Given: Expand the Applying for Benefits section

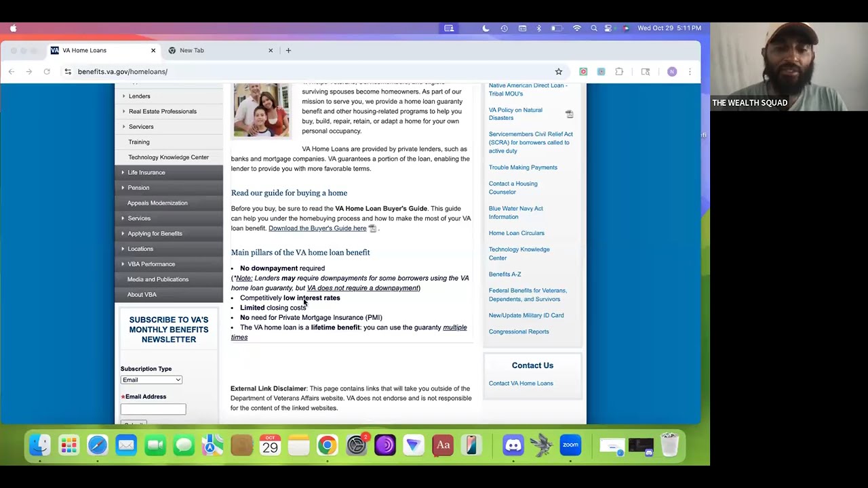Looking at the screenshot, I should coord(123,234).
